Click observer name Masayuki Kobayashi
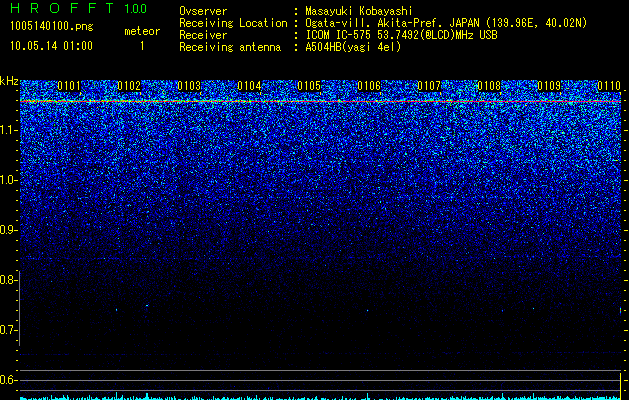 (359, 11)
